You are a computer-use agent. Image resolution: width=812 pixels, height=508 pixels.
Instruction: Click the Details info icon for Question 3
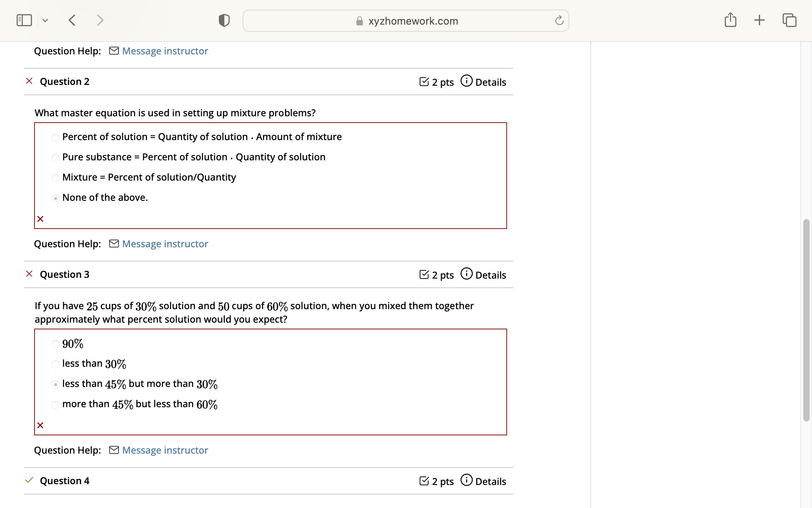click(467, 274)
